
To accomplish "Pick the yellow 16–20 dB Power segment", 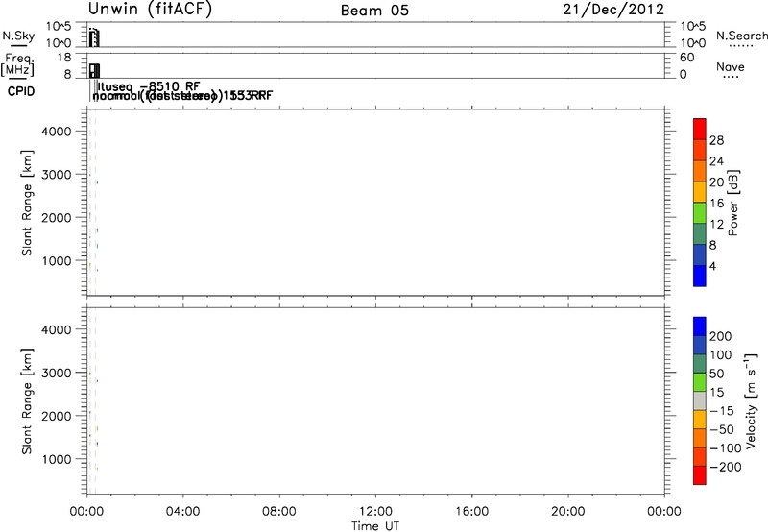I will click(x=700, y=192).
